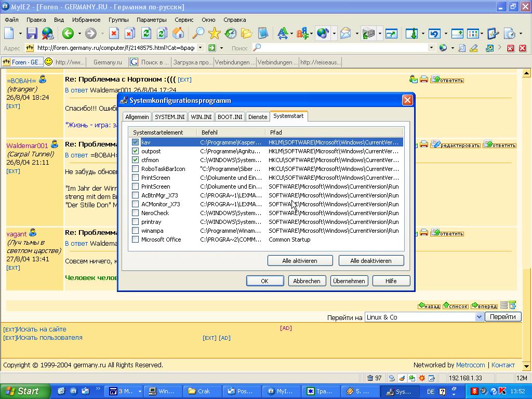Click the green Go arrow beside address

tap(212, 48)
